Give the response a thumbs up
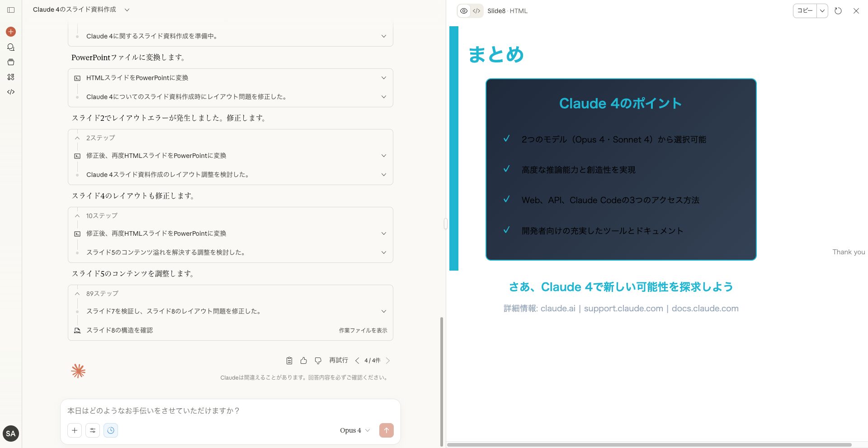Screen dimensions: 868x448 (303, 360)
